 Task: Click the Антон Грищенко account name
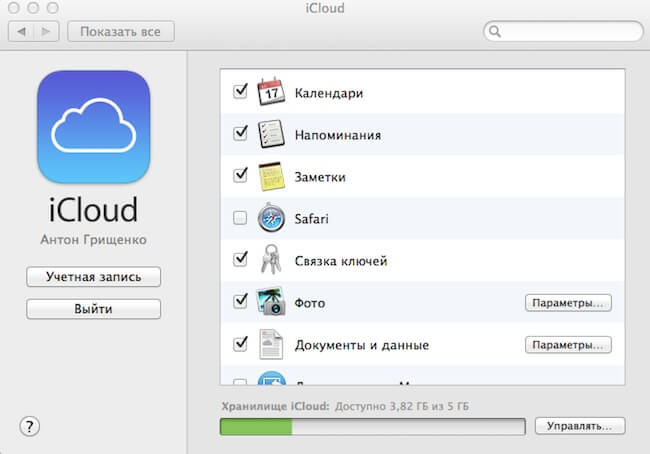94,240
